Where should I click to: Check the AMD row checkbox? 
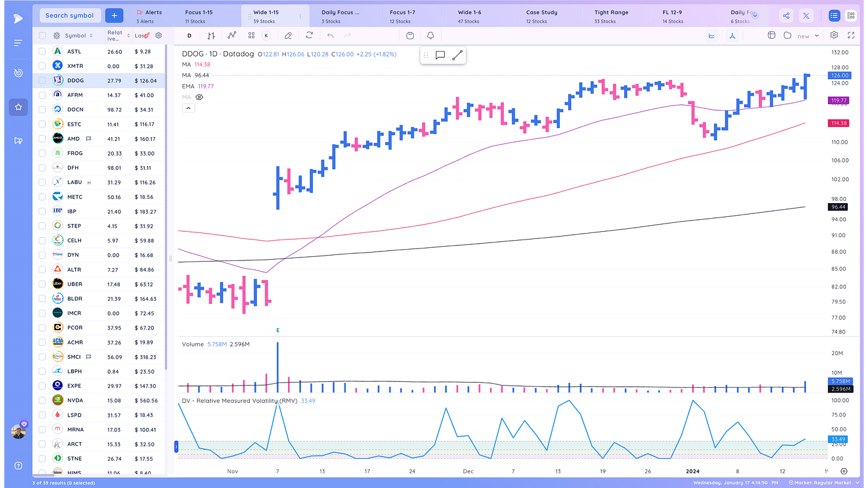[42, 139]
